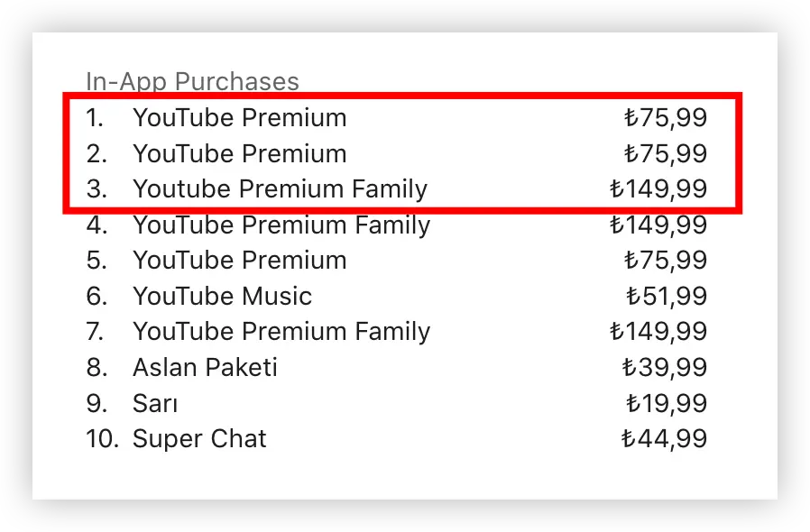Click the ₺149,99 price of item 4
This screenshot has width=810, height=532.
(658, 225)
